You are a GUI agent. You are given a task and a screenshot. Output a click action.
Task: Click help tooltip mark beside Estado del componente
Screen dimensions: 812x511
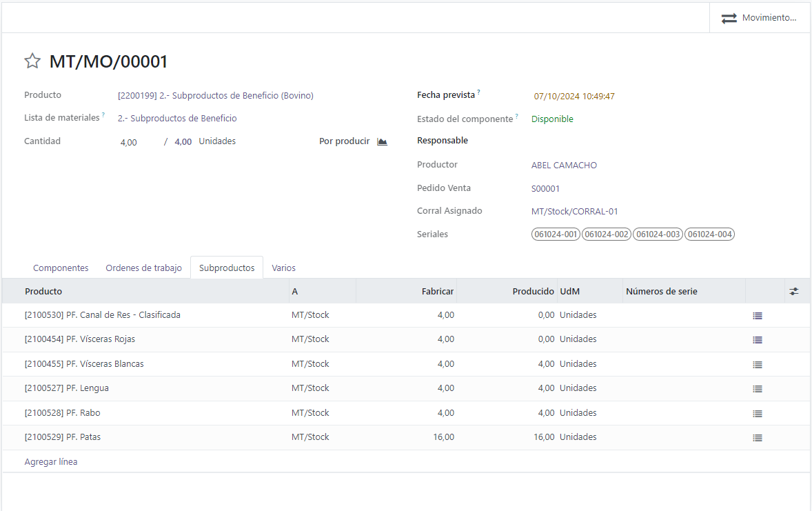tap(517, 116)
